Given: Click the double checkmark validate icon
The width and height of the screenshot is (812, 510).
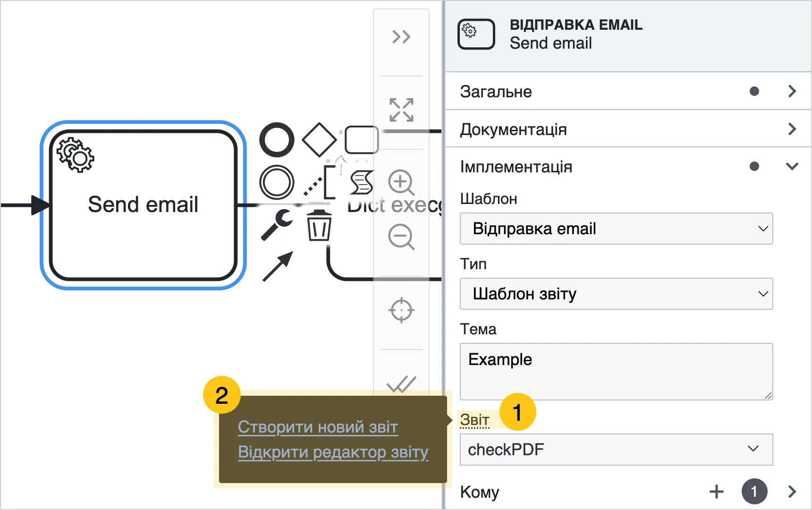Looking at the screenshot, I should [x=401, y=384].
